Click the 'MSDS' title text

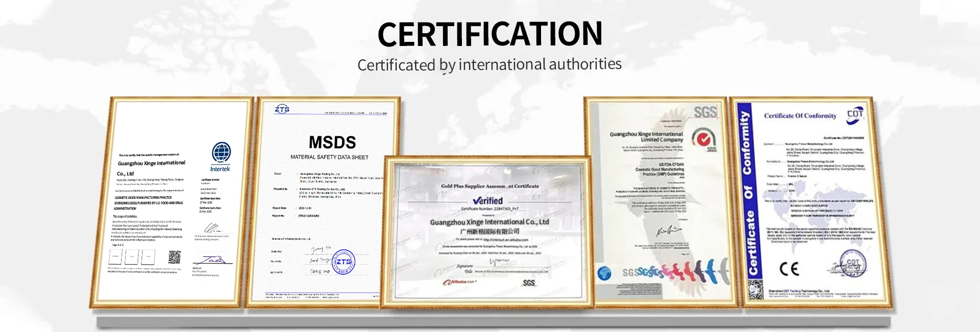332,142
